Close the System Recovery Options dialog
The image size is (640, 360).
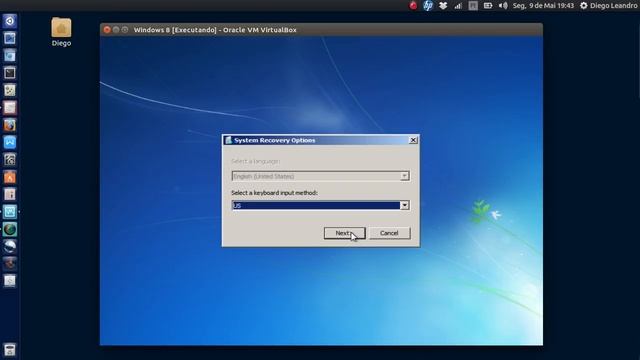tap(413, 140)
